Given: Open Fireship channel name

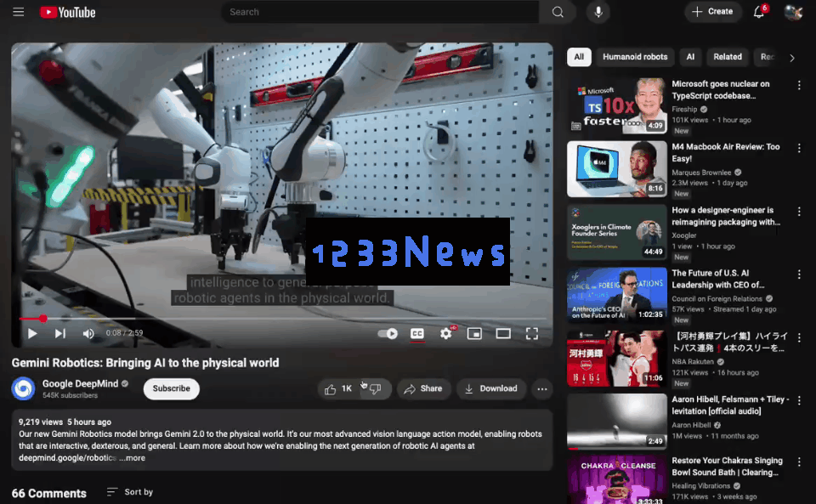Looking at the screenshot, I should click(x=684, y=110).
